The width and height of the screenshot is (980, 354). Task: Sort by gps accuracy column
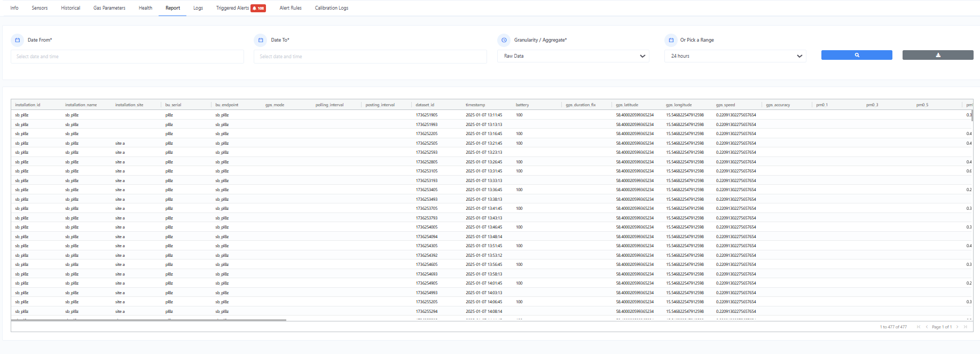pos(778,105)
